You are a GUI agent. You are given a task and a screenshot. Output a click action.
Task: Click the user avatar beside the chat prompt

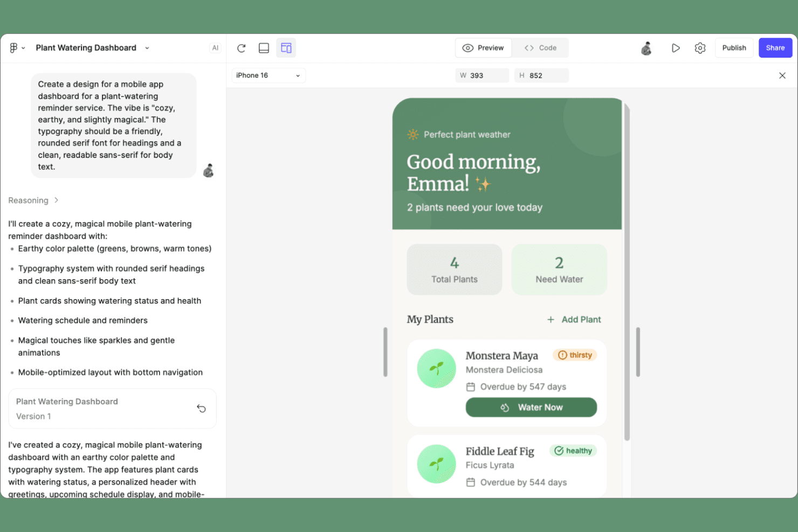click(209, 171)
